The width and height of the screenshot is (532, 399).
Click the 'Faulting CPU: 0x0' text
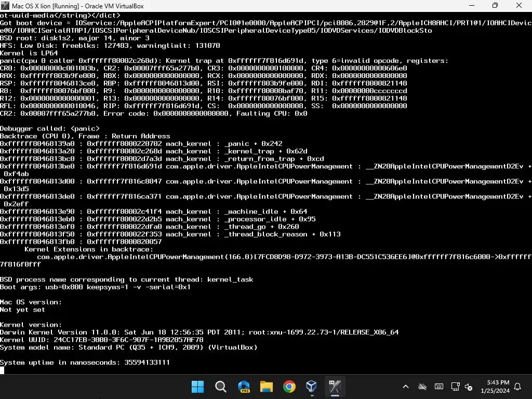tap(272, 114)
